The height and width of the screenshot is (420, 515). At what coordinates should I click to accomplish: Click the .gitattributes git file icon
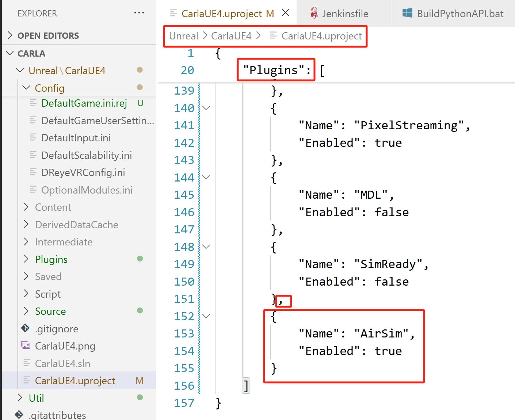(x=19, y=415)
